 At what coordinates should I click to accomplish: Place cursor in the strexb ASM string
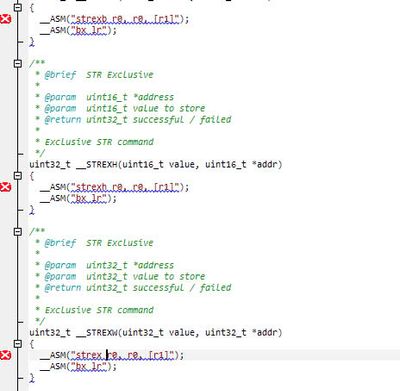(125, 19)
